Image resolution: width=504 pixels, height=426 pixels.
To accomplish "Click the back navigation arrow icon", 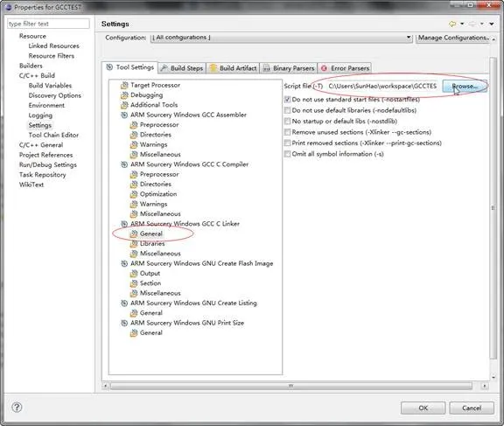I will coord(452,24).
